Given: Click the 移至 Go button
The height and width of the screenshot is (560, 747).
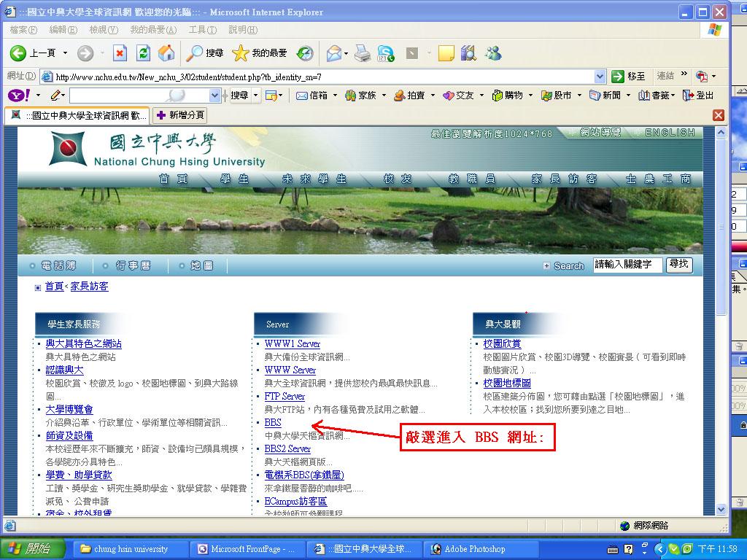Looking at the screenshot, I should [x=628, y=76].
